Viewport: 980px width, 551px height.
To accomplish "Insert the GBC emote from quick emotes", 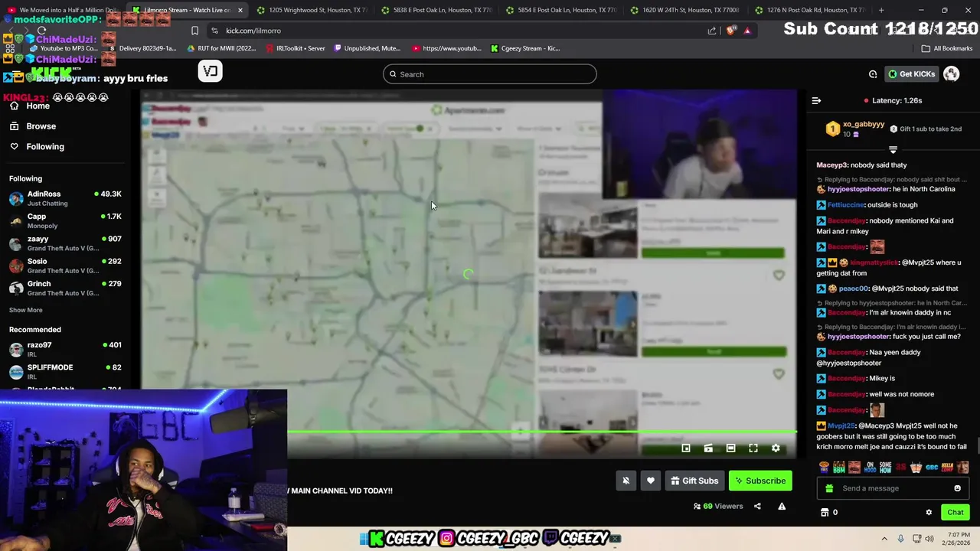I will (932, 468).
